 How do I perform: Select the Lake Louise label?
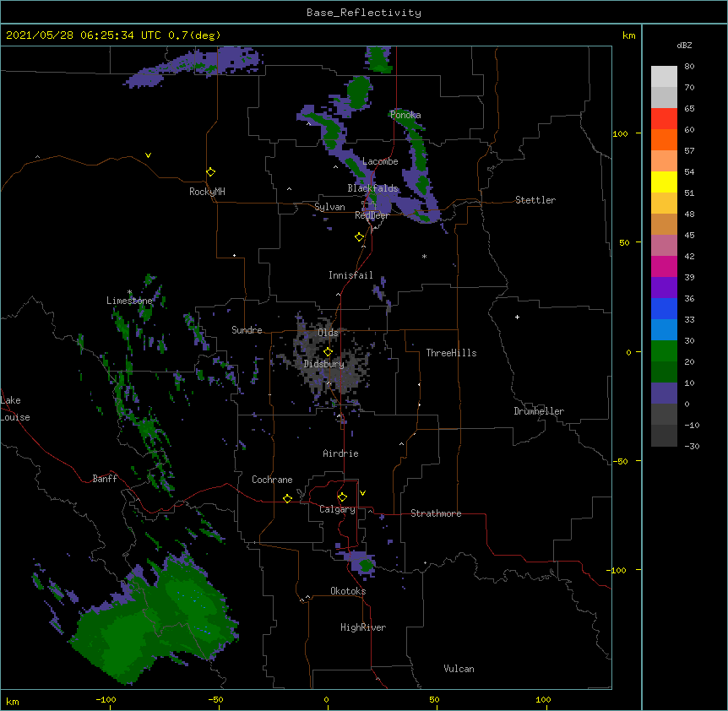tap(15, 409)
